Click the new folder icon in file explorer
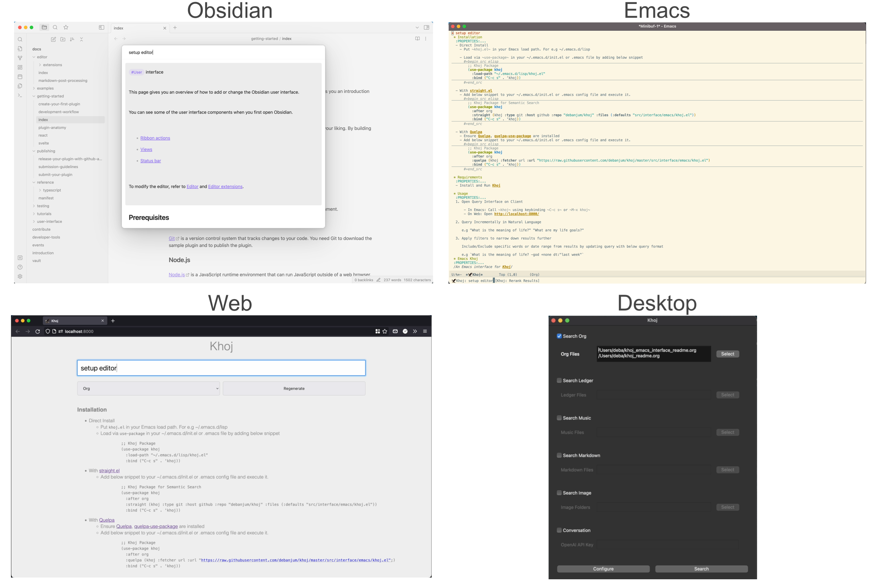The width and height of the screenshot is (881, 588). (x=63, y=39)
